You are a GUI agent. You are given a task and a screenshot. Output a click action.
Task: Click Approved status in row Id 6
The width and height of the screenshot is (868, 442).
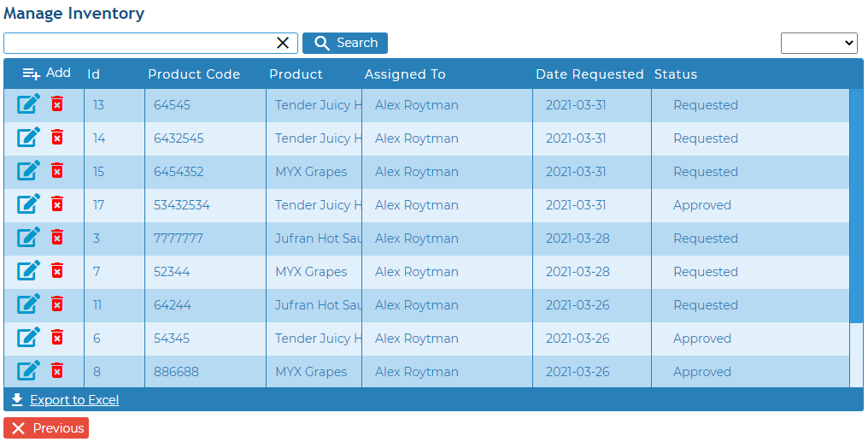(702, 338)
